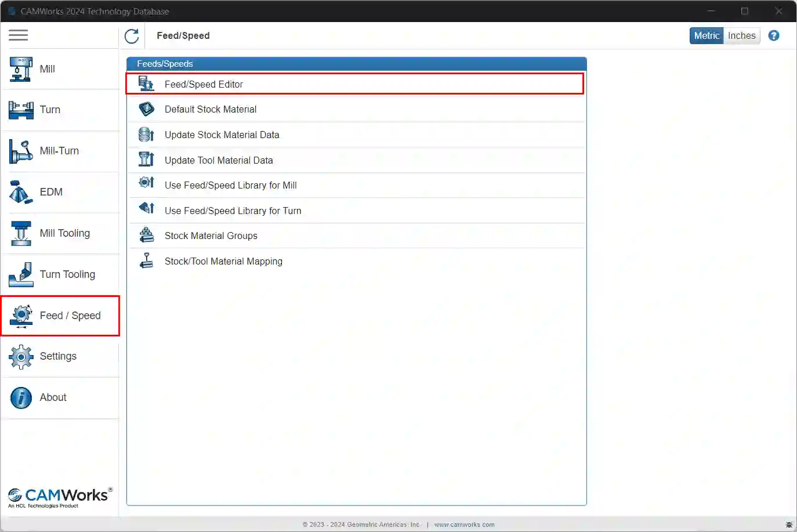Viewport: 797px width, 532px height.
Task: Open Turn Tooling label in the sidebar
Action: pyautogui.click(x=67, y=274)
